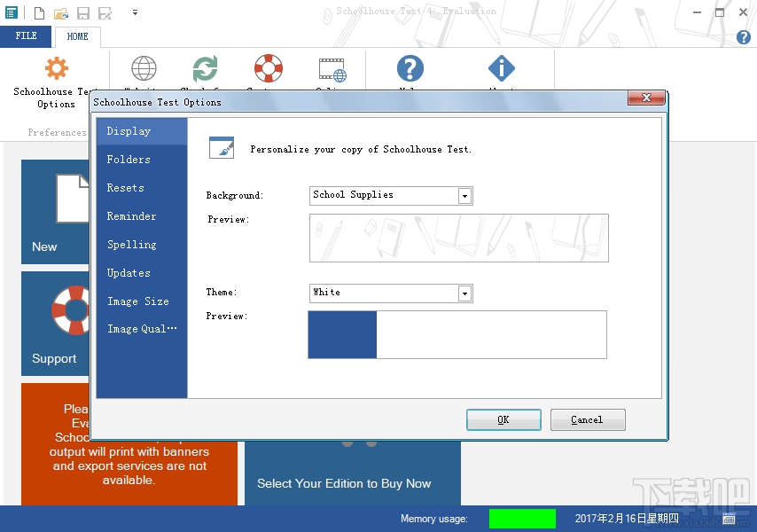Open the FILE menu tab
757x532 pixels.
coord(26,36)
